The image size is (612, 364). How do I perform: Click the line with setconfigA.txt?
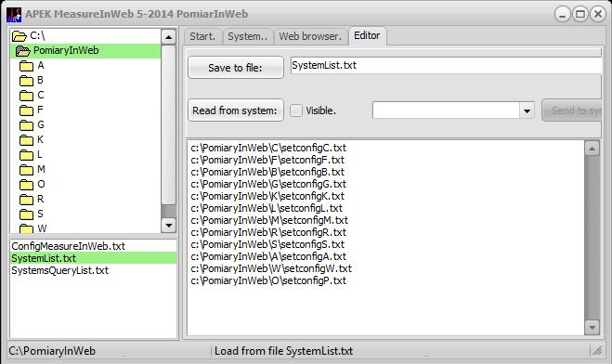(268, 256)
